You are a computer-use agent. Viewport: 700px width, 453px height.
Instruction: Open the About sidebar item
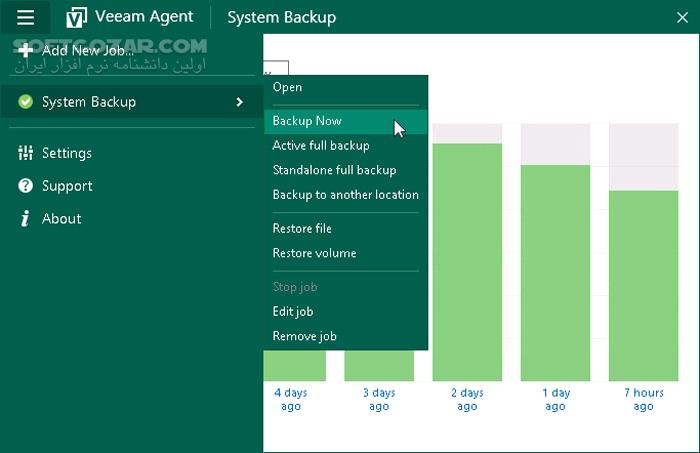tap(132, 219)
